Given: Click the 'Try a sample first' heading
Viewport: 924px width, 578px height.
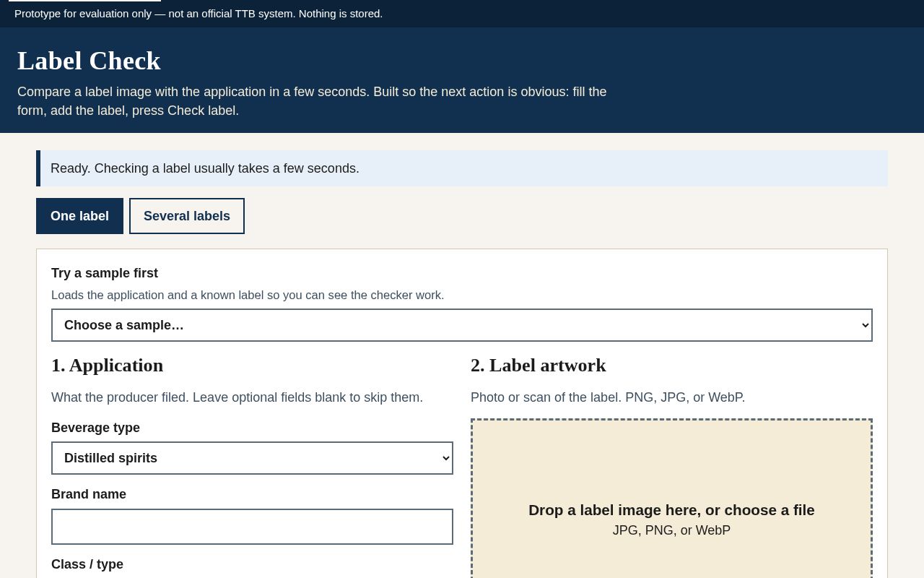Looking at the screenshot, I should point(105,273).
